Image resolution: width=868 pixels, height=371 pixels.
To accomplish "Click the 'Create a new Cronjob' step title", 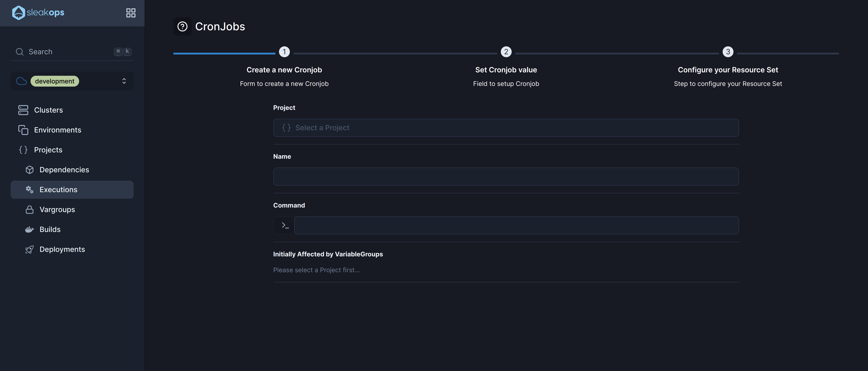I will 284,70.
